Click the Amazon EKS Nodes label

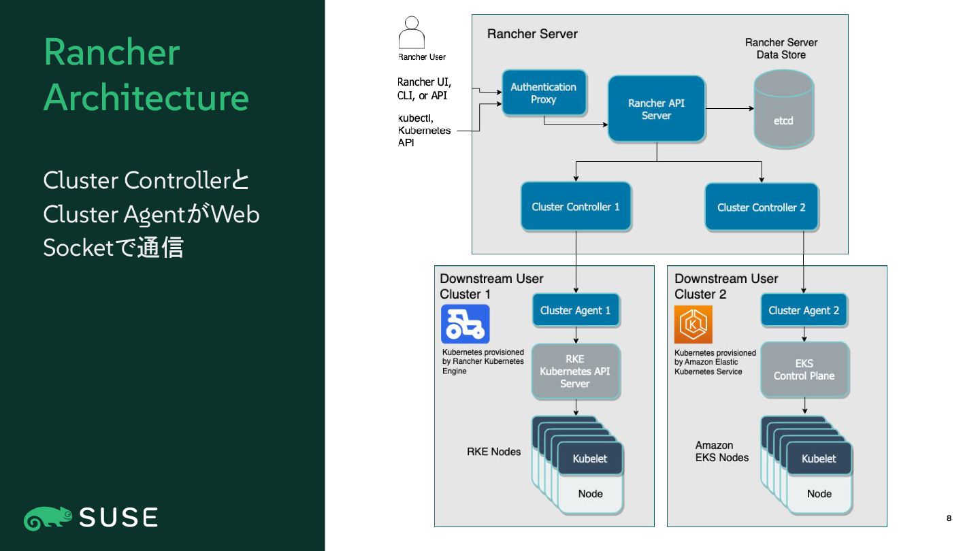[x=722, y=452]
